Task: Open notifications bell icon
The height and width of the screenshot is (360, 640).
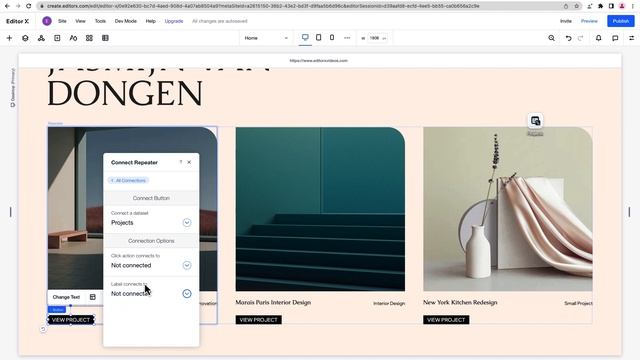Action: click(598, 38)
